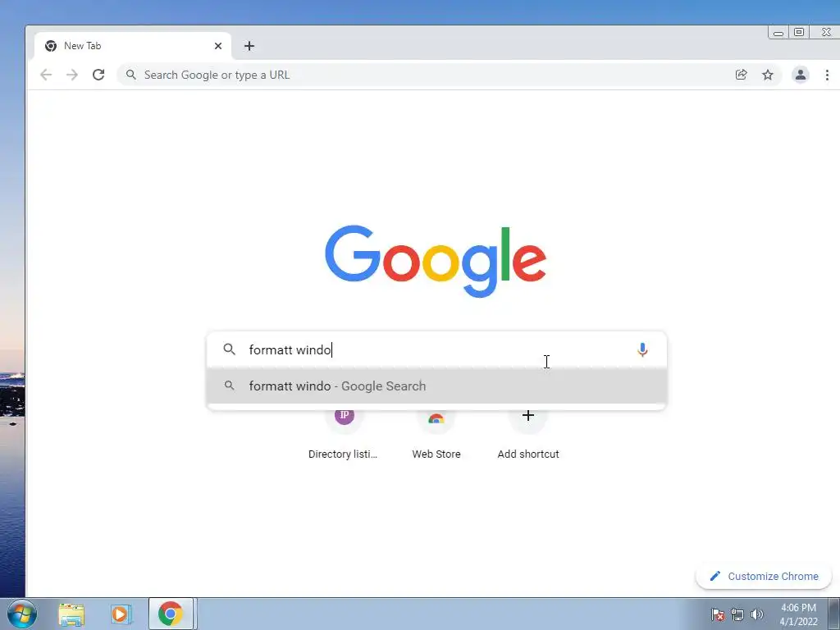
Task: Close the New Tab tab
Action: point(218,46)
